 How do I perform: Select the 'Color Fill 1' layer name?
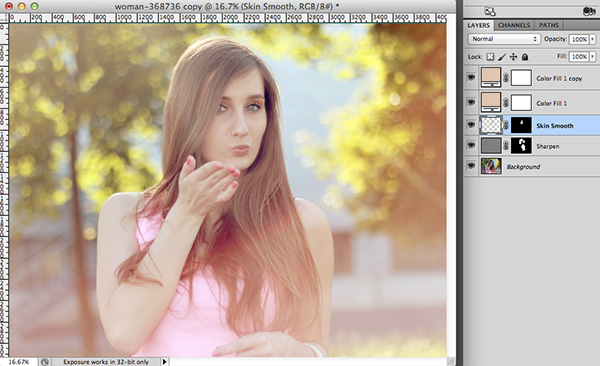[551, 103]
